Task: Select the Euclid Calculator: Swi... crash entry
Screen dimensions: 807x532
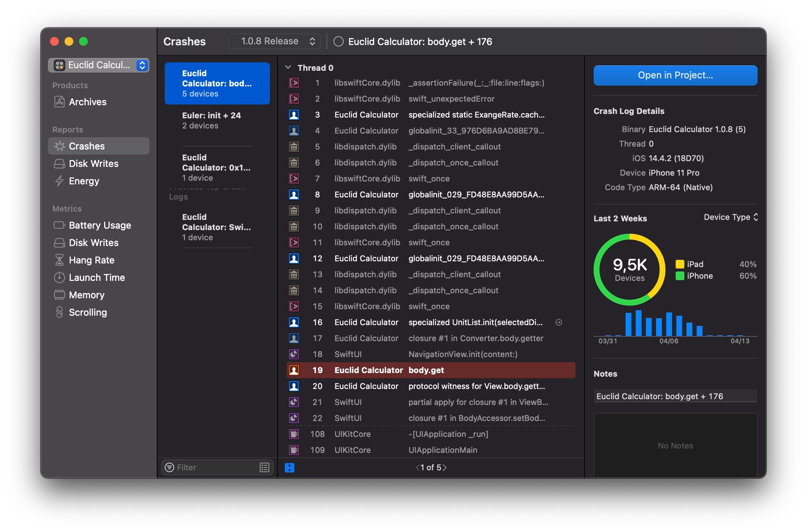Action: 217,227
